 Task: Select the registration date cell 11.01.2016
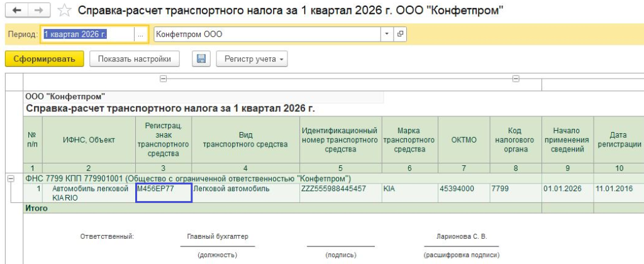tap(619, 193)
